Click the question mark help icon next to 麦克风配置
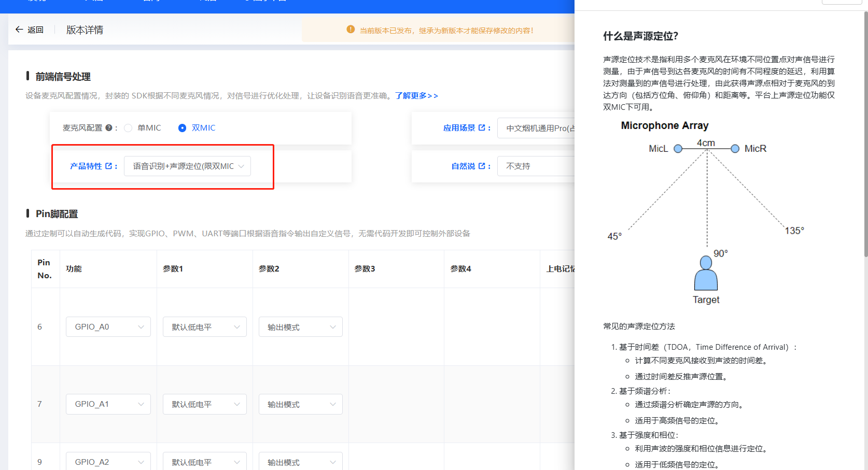 pyautogui.click(x=109, y=127)
